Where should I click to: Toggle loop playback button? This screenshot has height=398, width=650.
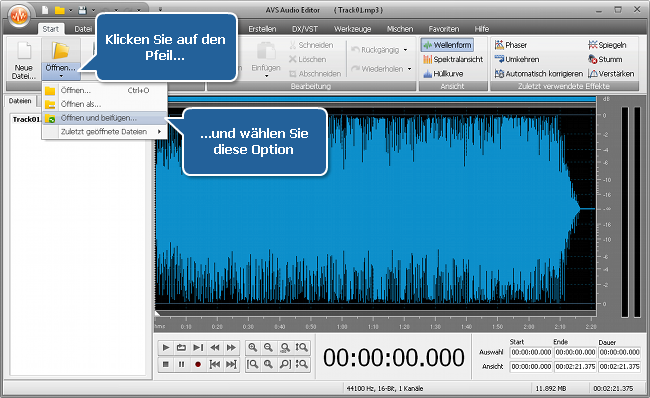point(182,347)
